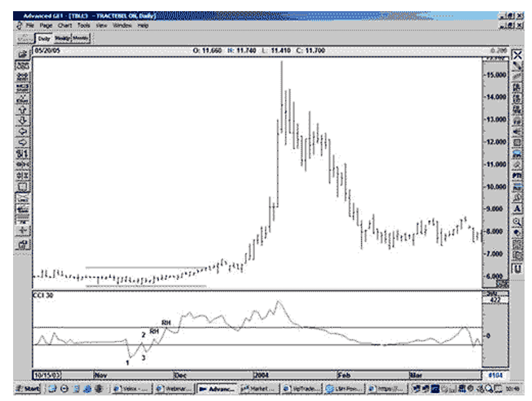Switch chart to Daily interval
The width and height of the screenshot is (532, 401).
[44, 38]
